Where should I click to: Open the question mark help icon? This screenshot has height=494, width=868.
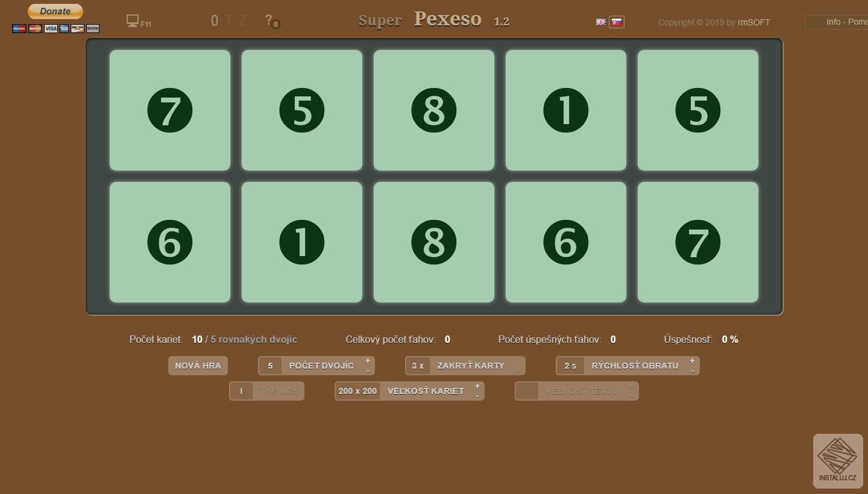272,21
